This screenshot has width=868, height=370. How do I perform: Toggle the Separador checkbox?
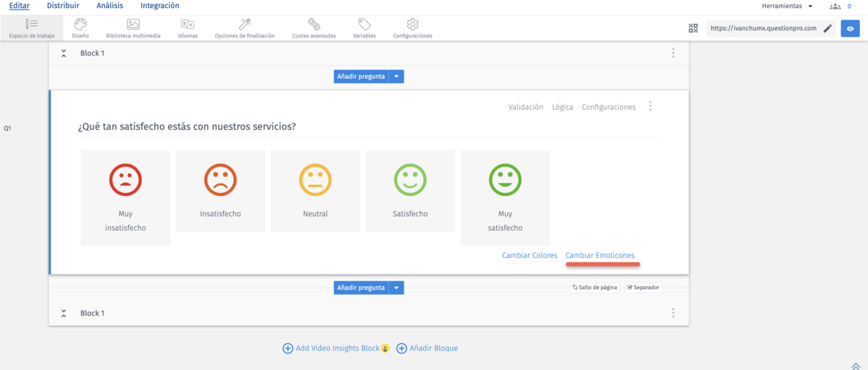(630, 288)
